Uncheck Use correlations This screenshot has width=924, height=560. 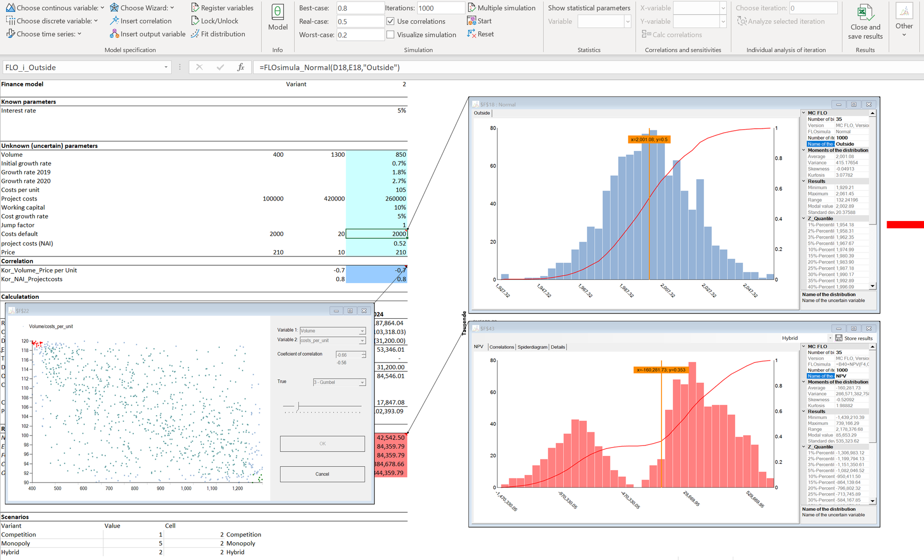[x=391, y=21]
